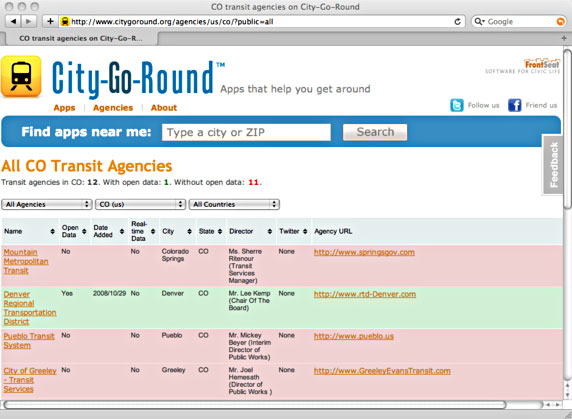572x419 pixels.
Task: Open the CO (us) state dropdown
Action: tap(140, 204)
